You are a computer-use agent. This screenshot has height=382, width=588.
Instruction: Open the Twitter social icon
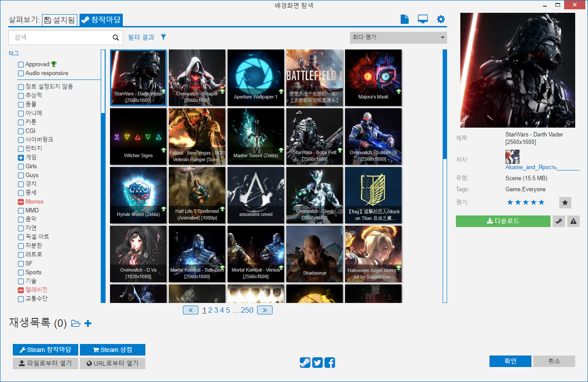pyautogui.click(x=317, y=363)
